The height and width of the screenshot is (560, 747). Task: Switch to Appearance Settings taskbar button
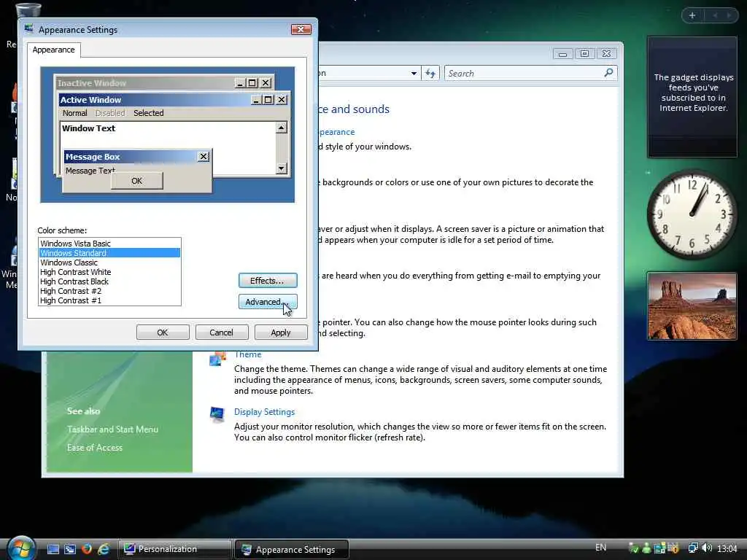click(292, 549)
